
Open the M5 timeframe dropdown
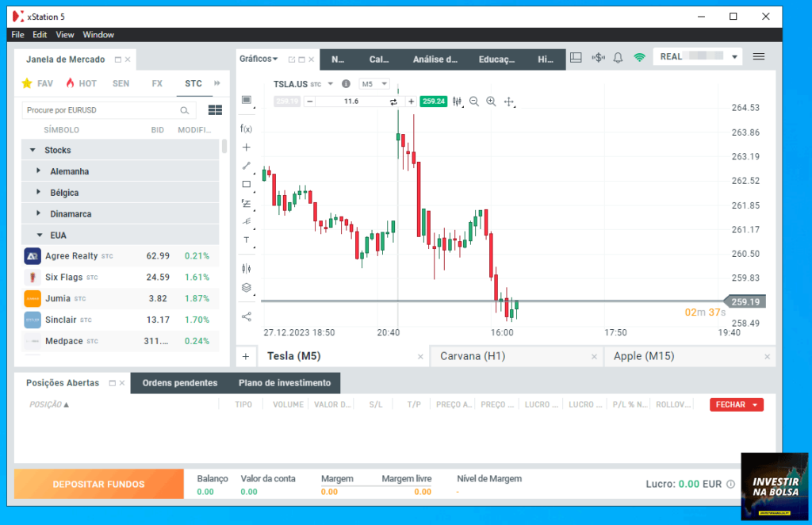point(374,84)
